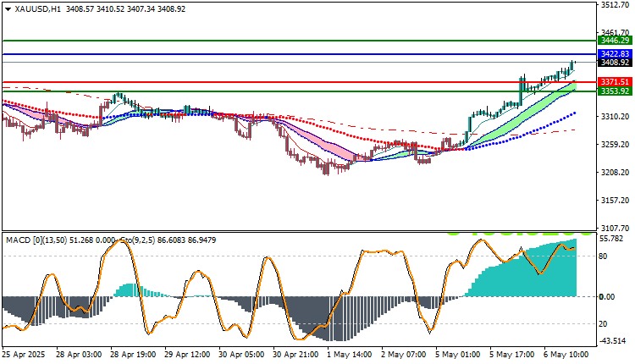
Task: Click the 0.00 MACD zero level label
Action: coord(607,297)
